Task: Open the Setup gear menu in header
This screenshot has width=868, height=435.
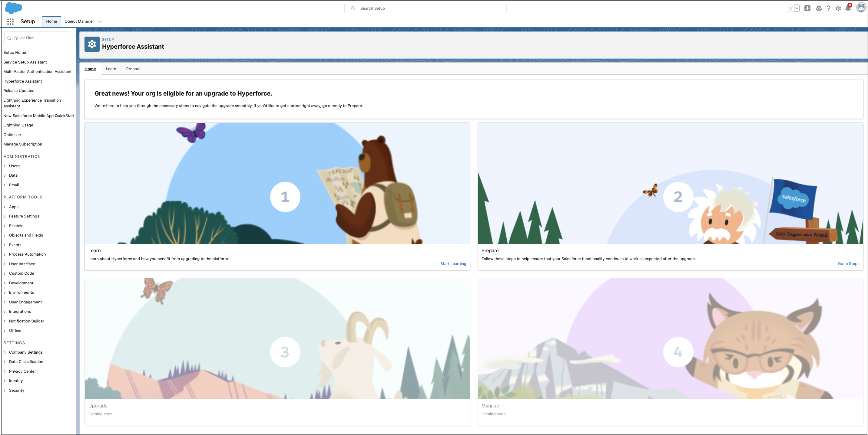Action: click(x=838, y=8)
